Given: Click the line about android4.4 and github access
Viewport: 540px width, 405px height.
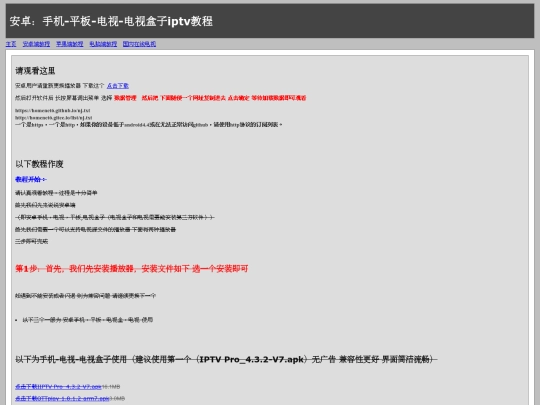Looking at the screenshot, I should point(149,125).
